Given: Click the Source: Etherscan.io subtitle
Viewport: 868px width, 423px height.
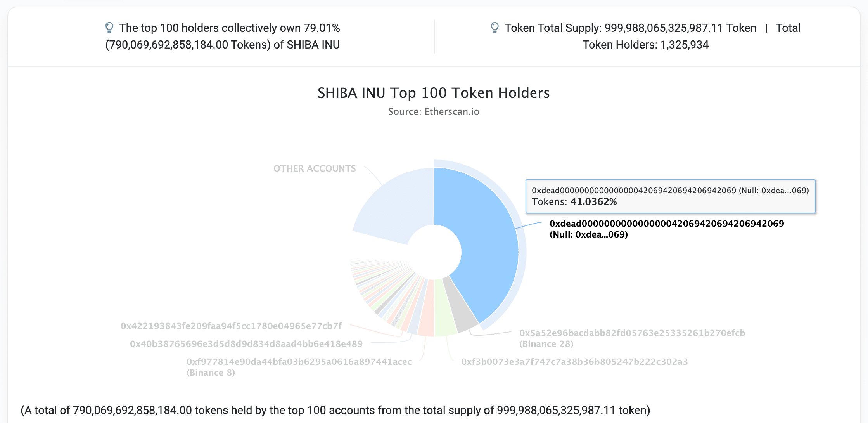Looking at the screenshot, I should point(434,112).
